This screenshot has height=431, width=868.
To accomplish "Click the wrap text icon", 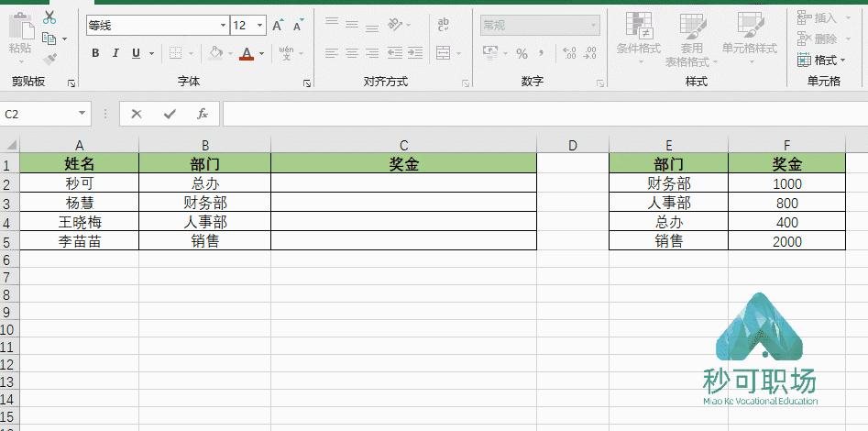I will [444, 25].
